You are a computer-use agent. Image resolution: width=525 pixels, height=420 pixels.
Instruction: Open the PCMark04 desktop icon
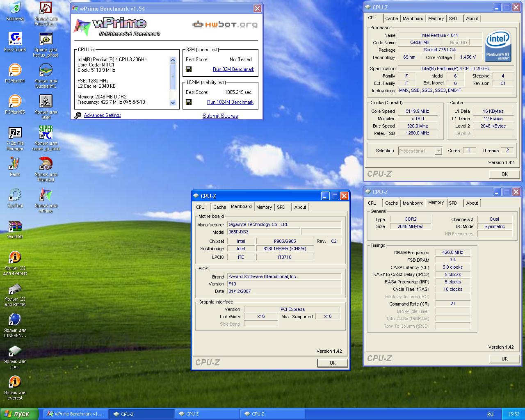click(15, 70)
